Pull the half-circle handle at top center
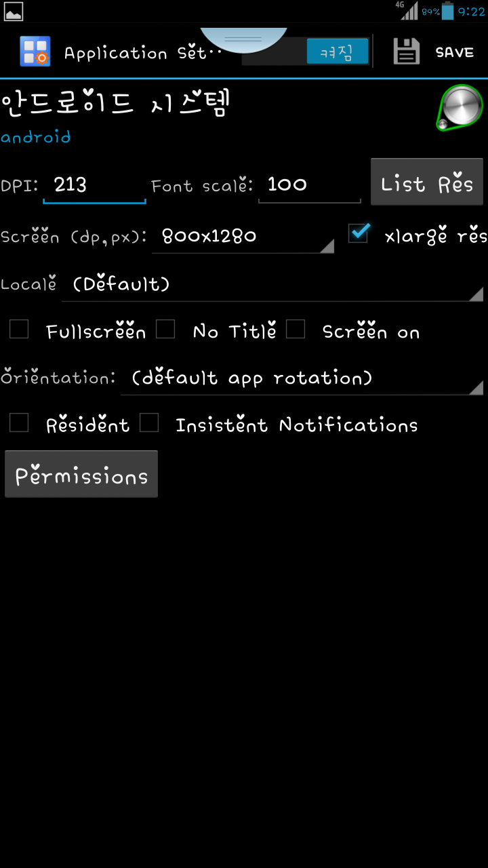Image resolution: width=488 pixels, height=868 pixels. pos(243,39)
